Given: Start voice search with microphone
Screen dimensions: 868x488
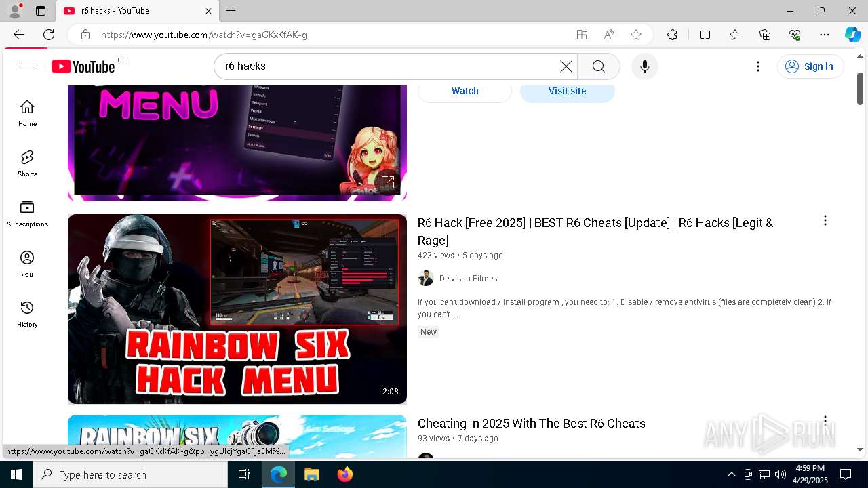Looking at the screenshot, I should pos(644,66).
